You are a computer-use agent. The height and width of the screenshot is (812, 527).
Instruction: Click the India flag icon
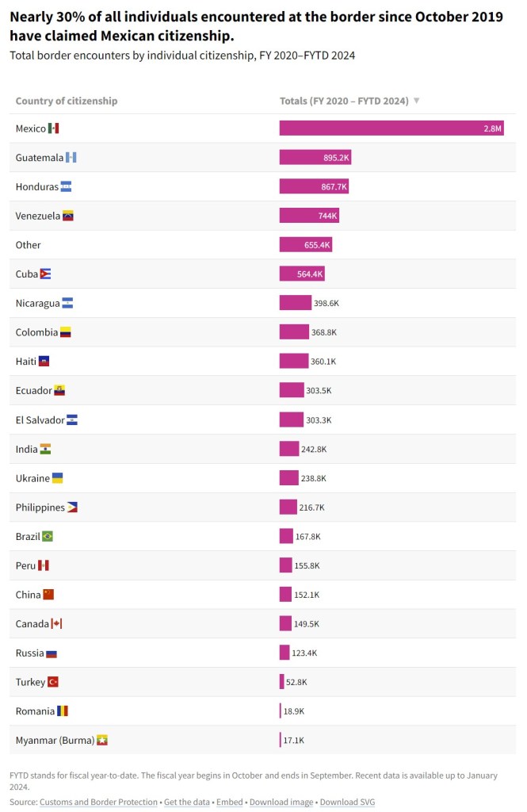click(x=45, y=449)
